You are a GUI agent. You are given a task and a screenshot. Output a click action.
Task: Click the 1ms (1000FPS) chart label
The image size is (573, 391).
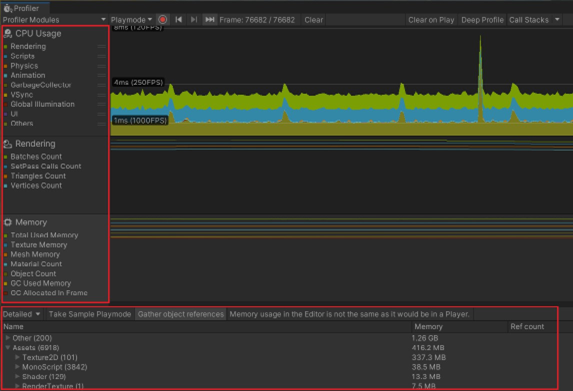140,121
